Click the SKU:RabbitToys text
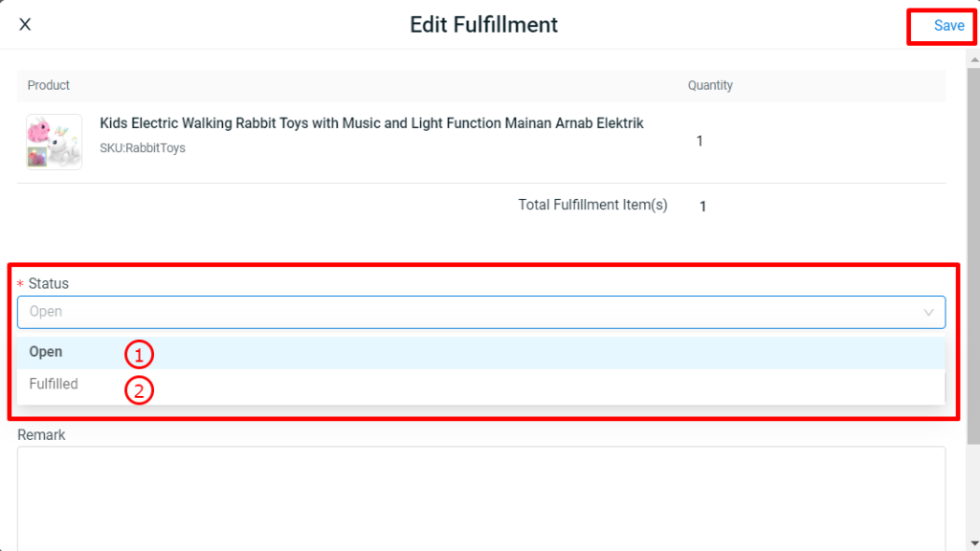Image resolution: width=980 pixels, height=551 pixels. (143, 148)
